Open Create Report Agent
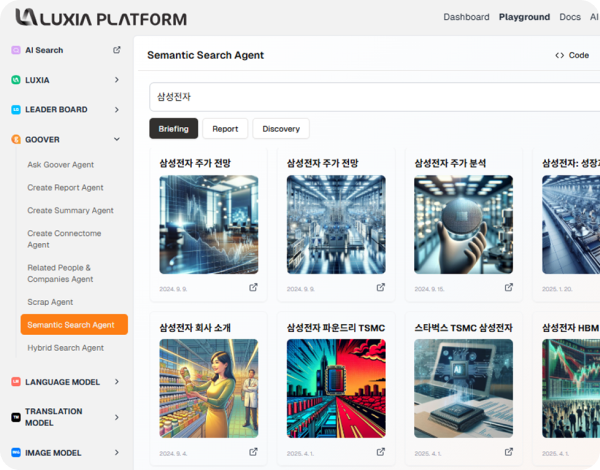 click(65, 188)
